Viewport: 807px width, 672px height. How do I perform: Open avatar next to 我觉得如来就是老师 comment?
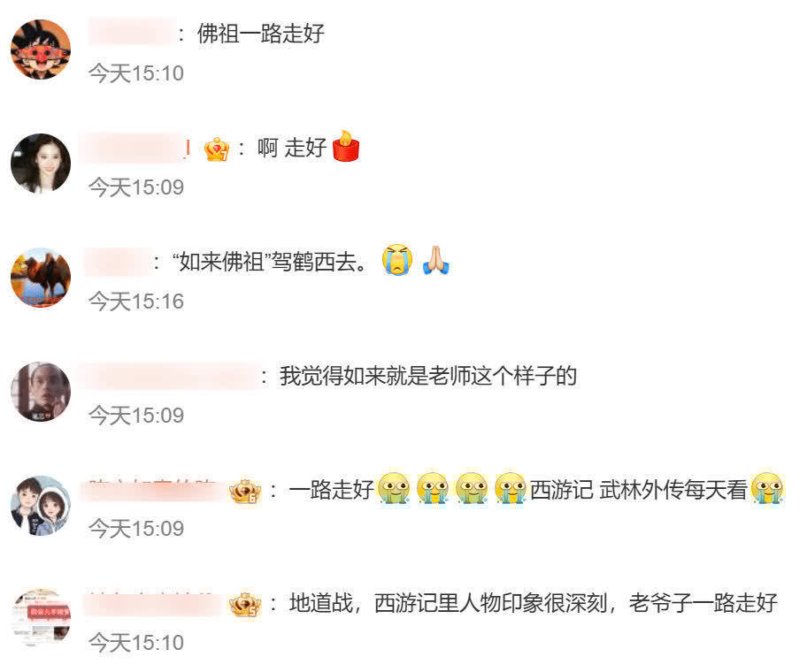point(41,392)
